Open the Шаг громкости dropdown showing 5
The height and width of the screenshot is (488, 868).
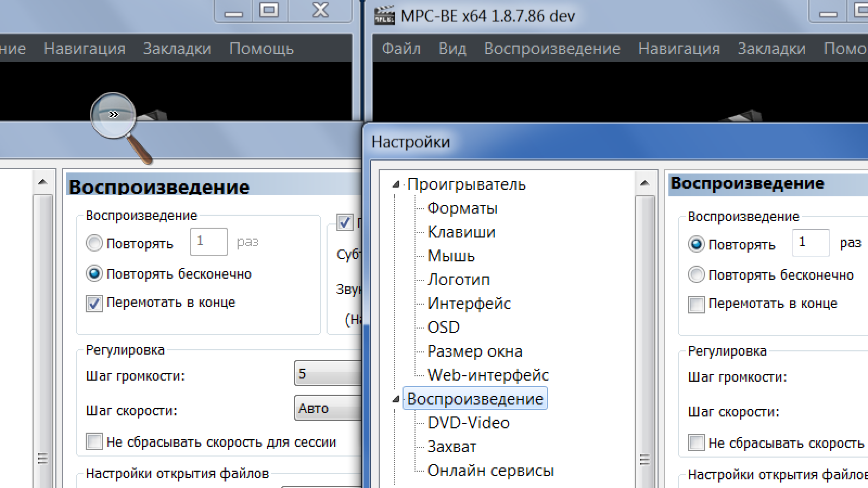pyautogui.click(x=328, y=374)
